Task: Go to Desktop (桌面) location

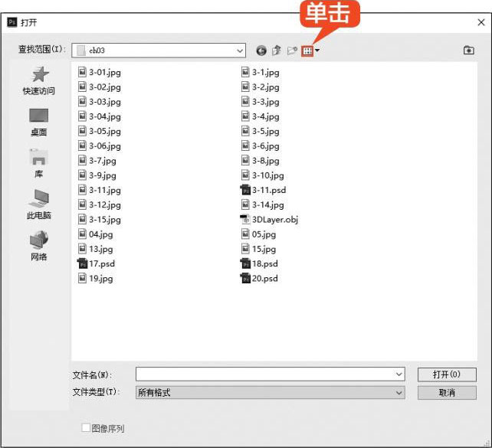Action: [x=39, y=123]
